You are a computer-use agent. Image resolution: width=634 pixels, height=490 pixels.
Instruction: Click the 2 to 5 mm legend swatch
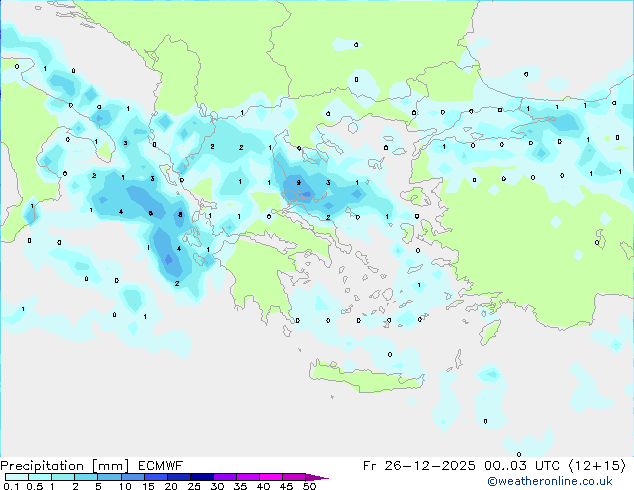point(86,477)
